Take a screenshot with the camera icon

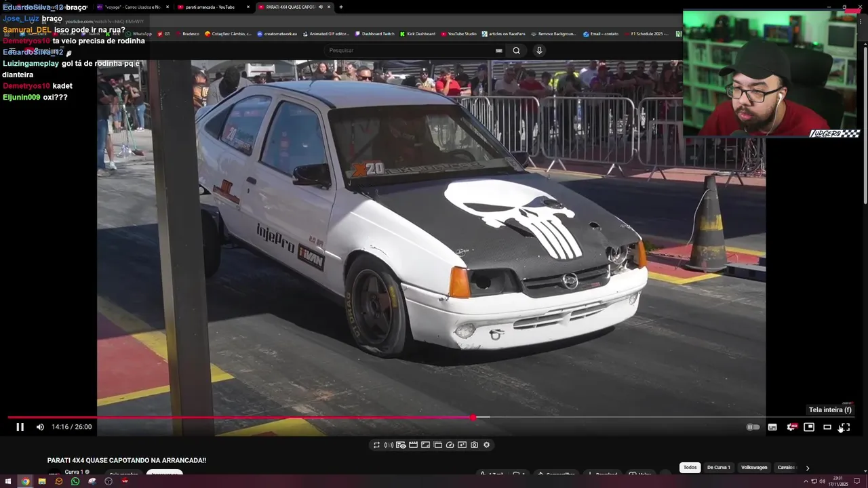(x=474, y=445)
